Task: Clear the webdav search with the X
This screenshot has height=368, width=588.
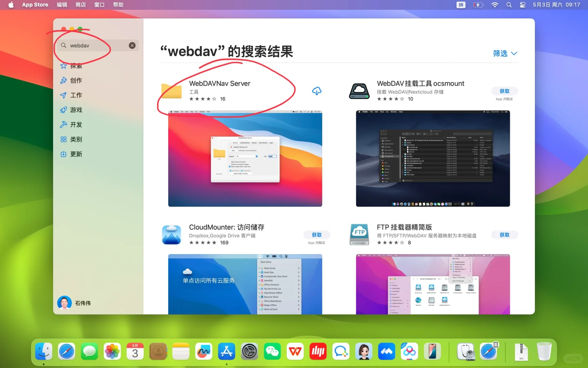Action: (x=132, y=45)
